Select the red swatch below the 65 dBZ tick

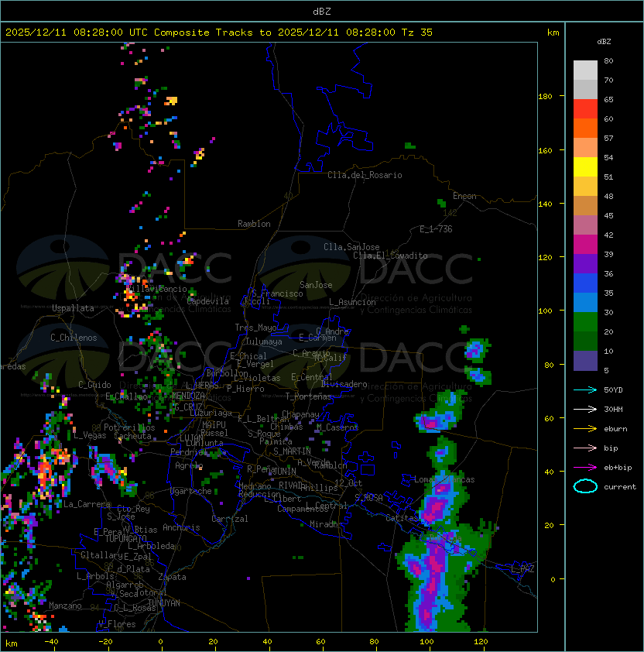[585, 109]
